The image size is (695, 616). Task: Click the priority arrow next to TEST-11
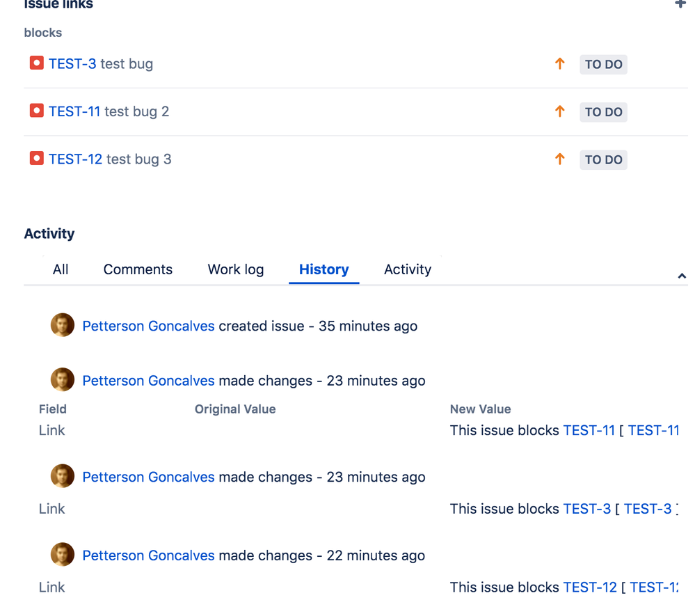[559, 111]
